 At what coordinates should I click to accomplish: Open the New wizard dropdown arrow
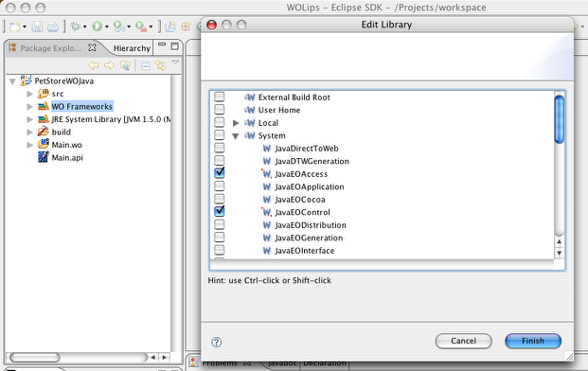(25, 27)
